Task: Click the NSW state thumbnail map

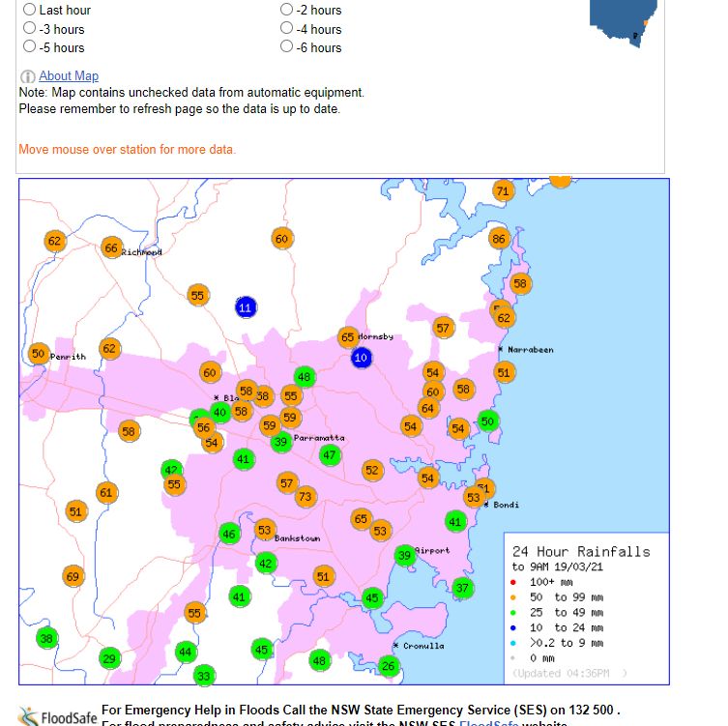Action: (624, 23)
